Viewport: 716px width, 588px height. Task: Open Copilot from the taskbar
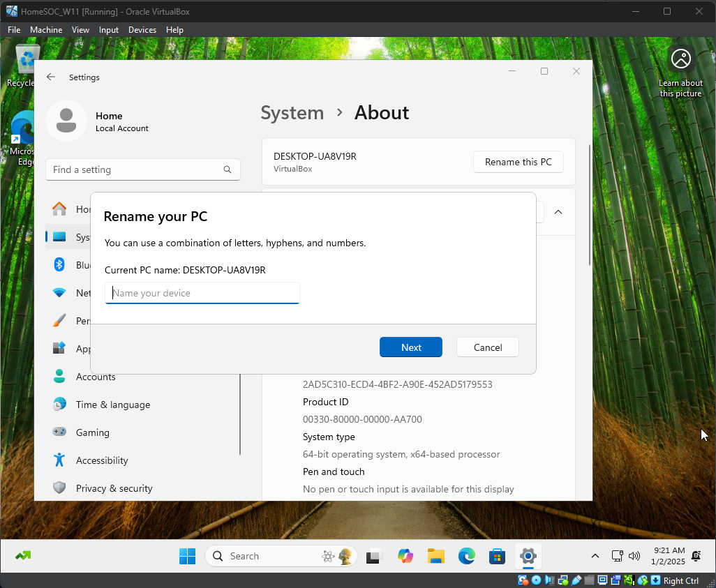(x=405, y=556)
